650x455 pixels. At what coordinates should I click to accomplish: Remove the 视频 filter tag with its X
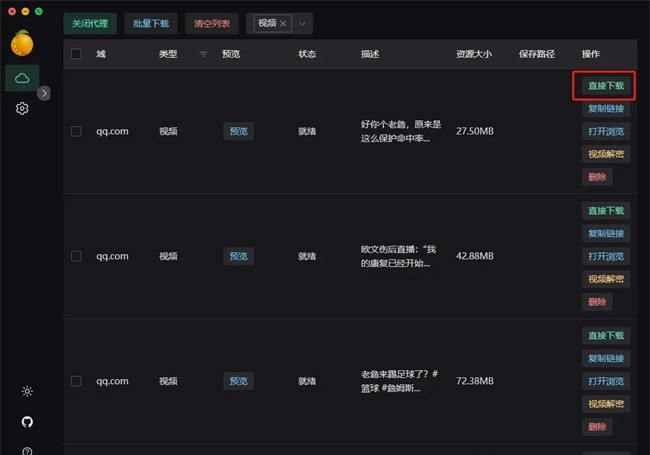(283, 24)
